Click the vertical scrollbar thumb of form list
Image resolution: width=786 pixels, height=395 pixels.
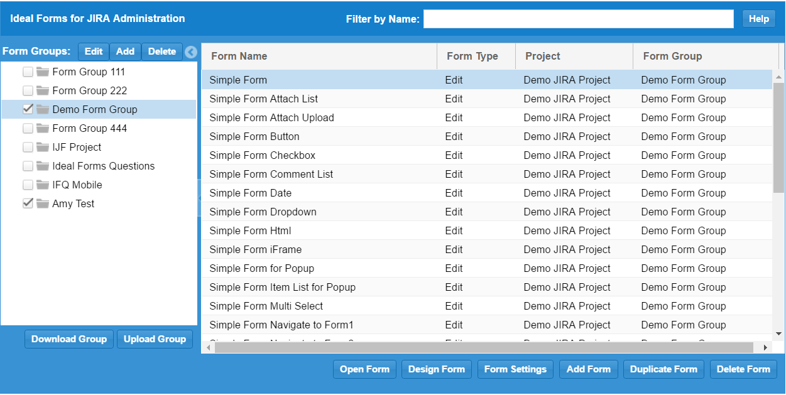778,138
